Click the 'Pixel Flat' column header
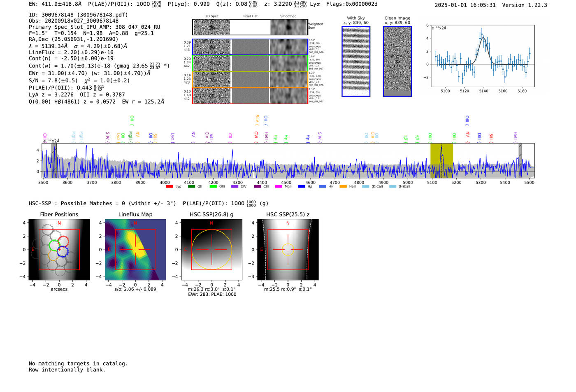Viewport: 576px width, 392px height. 250,16
